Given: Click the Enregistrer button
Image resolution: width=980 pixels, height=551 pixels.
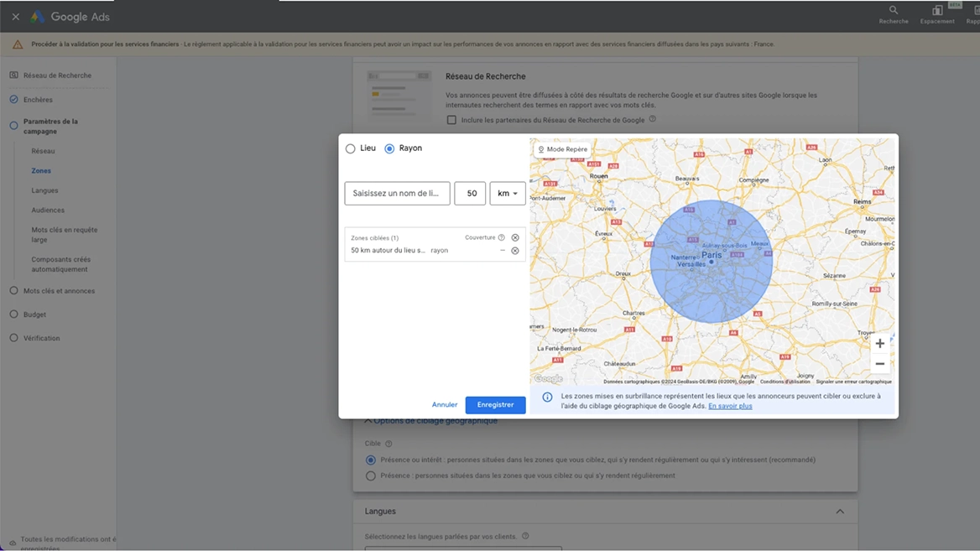Looking at the screenshot, I should click(x=496, y=405).
